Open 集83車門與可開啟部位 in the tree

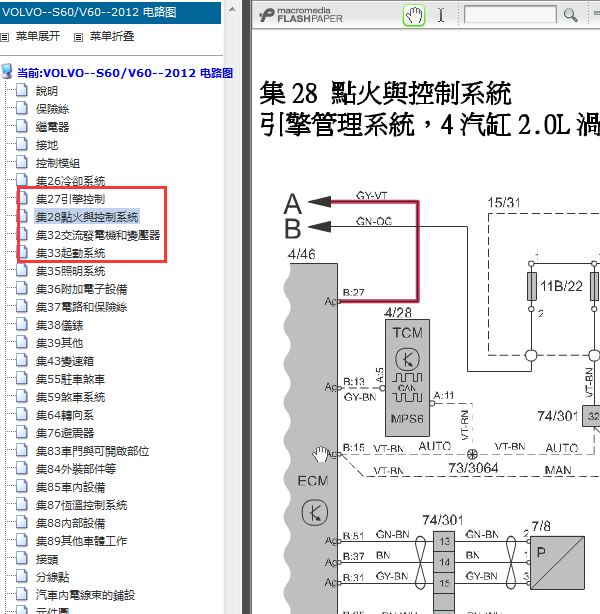click(x=92, y=451)
